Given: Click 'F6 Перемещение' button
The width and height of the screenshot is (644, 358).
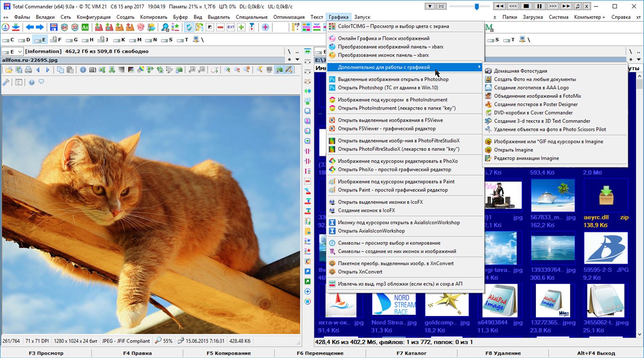Looking at the screenshot, I should point(320,353).
